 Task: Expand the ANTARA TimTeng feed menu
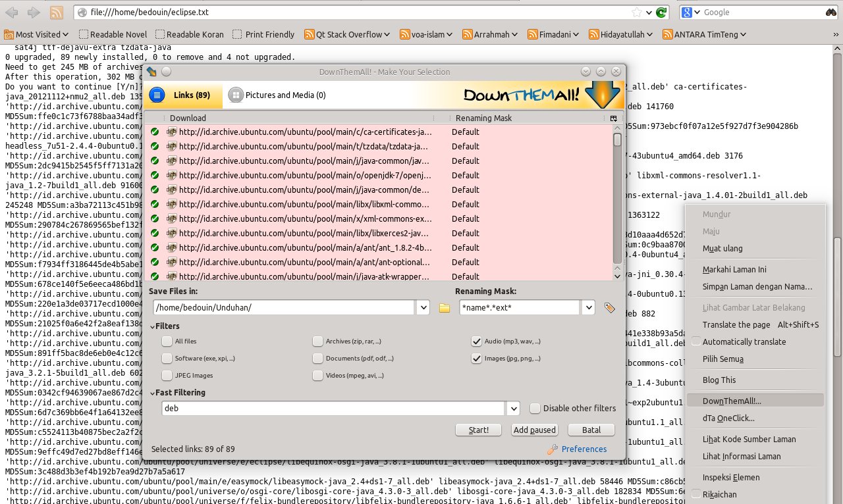(705, 34)
